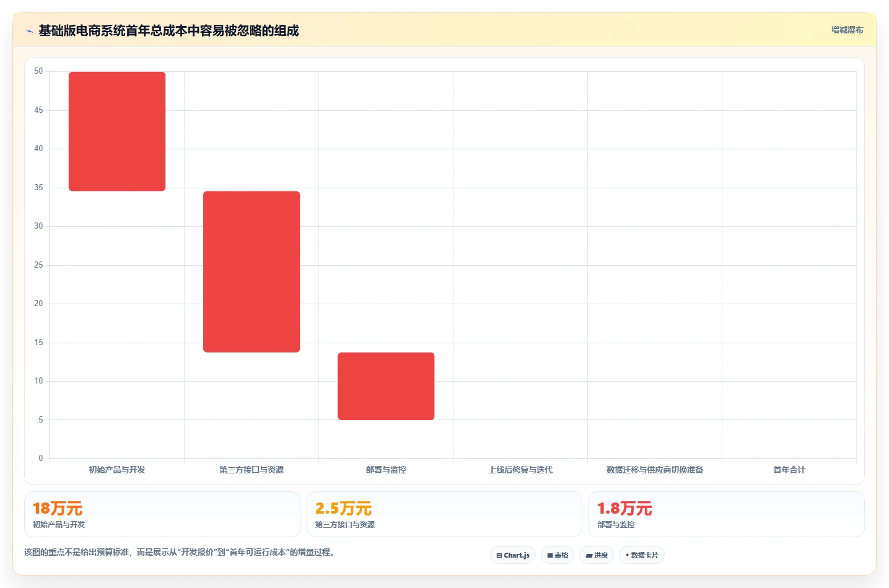Click the 2.5万元 value text
Screen dimensions: 889x588
tap(343, 509)
